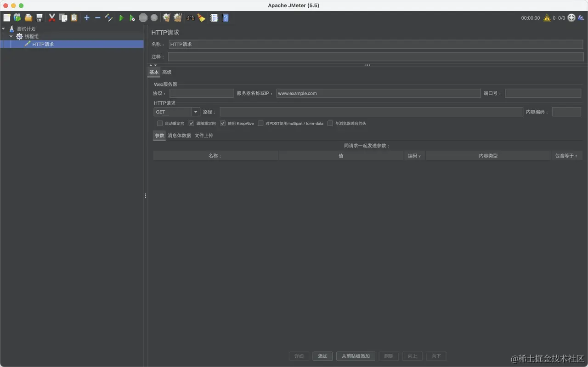Open Search with binoculars icon
Viewport: 588px width, 367px height.
coord(190,18)
